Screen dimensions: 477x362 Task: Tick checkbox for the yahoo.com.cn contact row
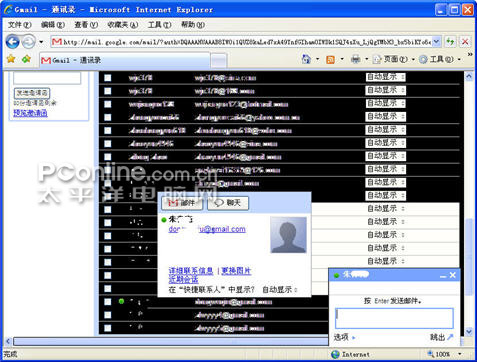pyautogui.click(x=107, y=117)
